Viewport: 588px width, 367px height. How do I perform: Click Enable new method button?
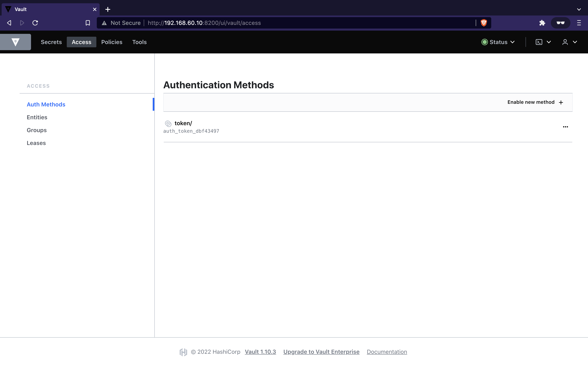click(x=535, y=102)
